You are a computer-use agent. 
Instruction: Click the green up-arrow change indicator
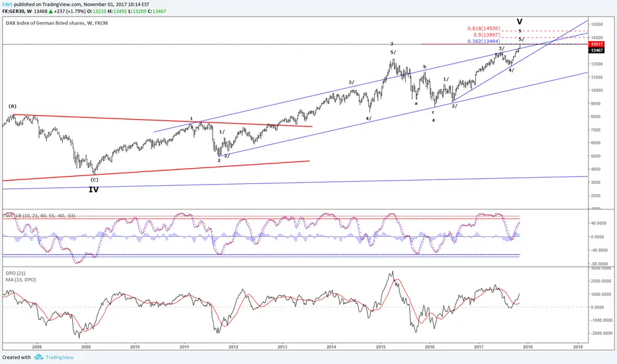pos(51,11)
